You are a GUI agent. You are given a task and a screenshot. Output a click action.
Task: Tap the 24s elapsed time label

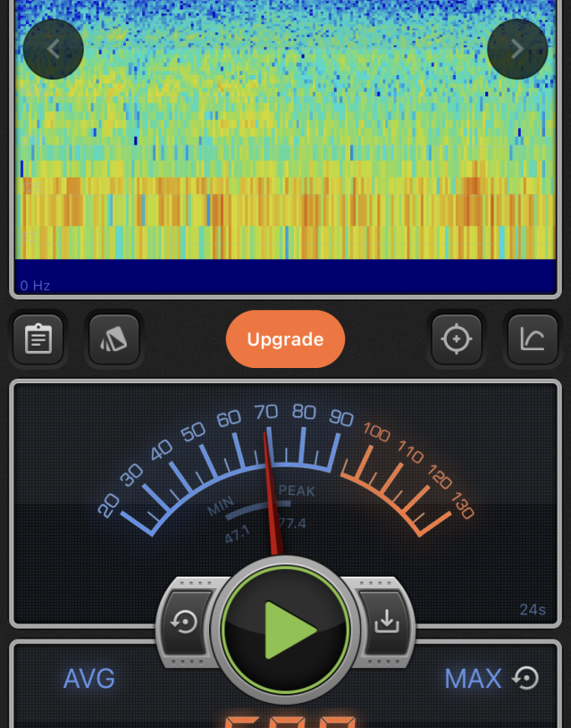pos(532,610)
